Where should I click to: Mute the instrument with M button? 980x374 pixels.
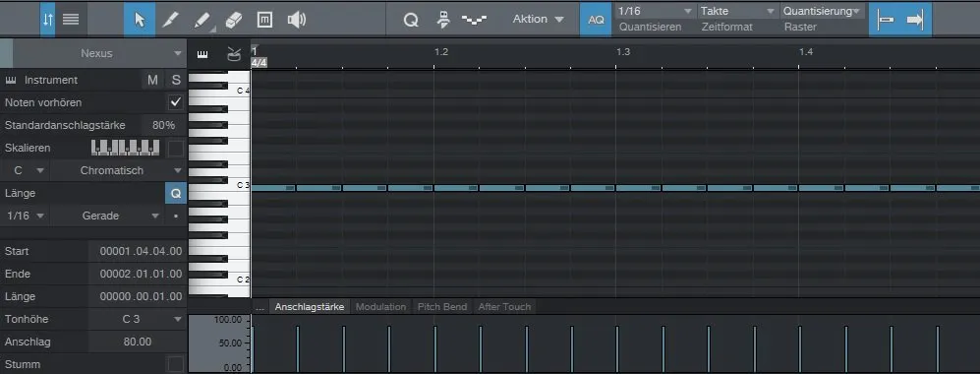tap(152, 80)
